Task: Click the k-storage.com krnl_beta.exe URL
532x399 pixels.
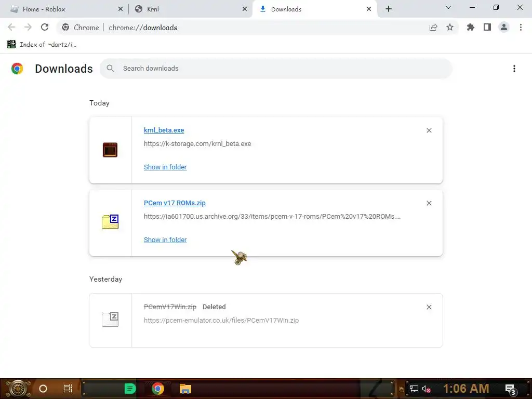Action: click(x=197, y=143)
